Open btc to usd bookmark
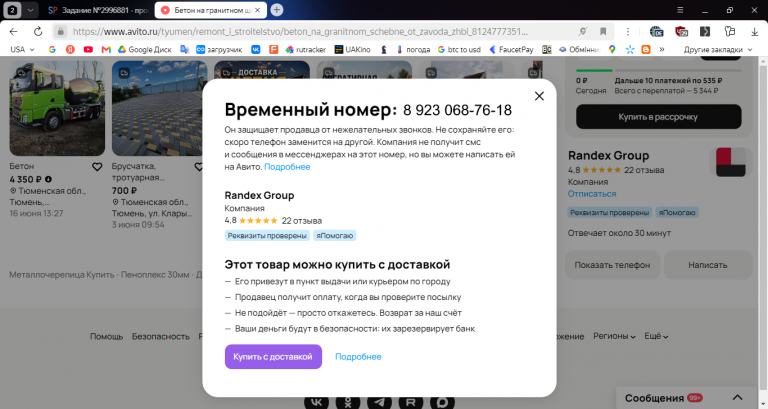Viewport: 768px width, 409px height. pyautogui.click(x=459, y=49)
